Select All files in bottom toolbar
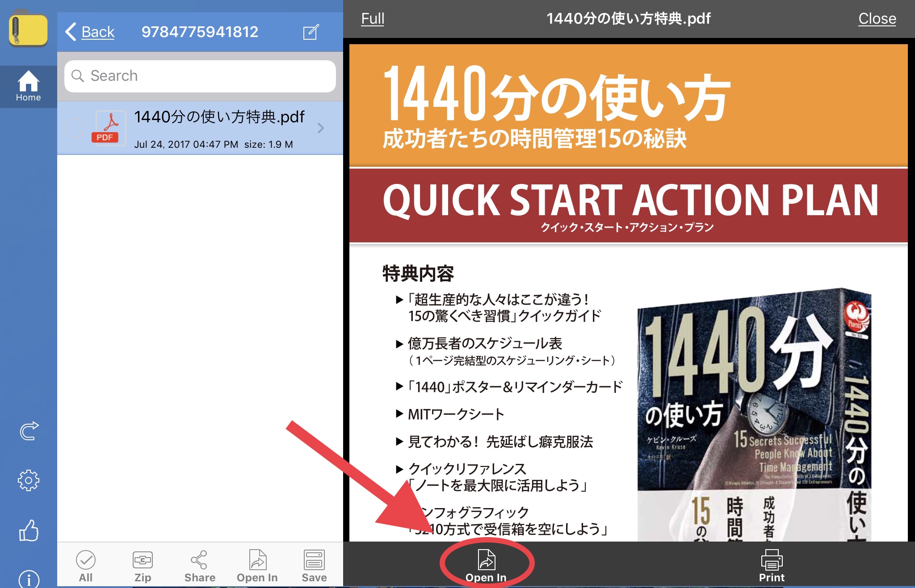The height and width of the screenshot is (588, 915). pos(85,566)
